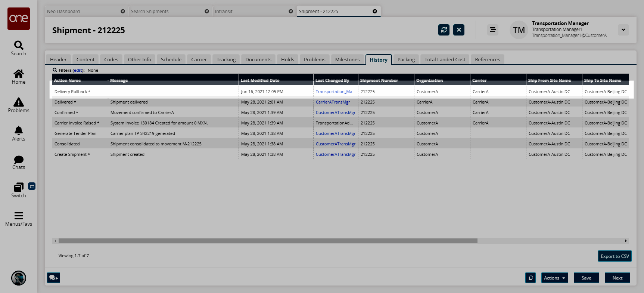644x293 pixels.
Task: Click the dark X close icon in header
Action: (x=459, y=30)
